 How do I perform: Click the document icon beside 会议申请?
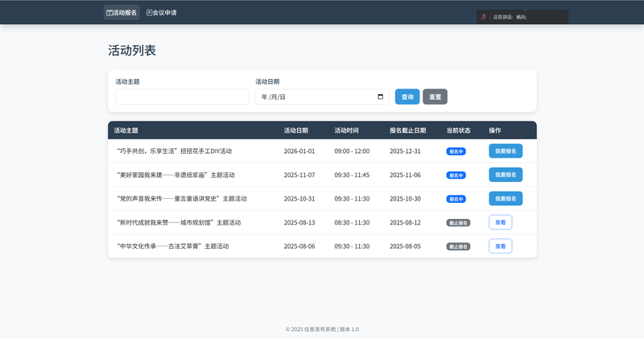tap(149, 13)
